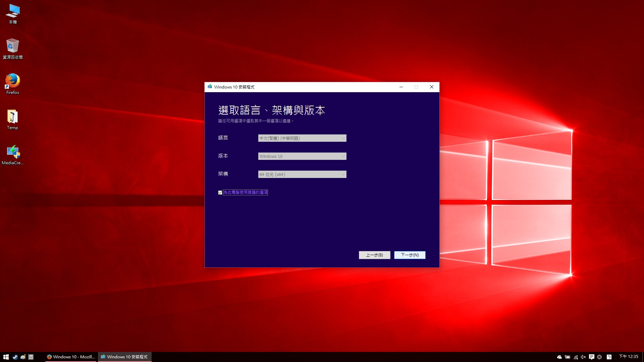
Task: Switch to the Firefox Windows 10 taskbar window
Action: coord(71,357)
